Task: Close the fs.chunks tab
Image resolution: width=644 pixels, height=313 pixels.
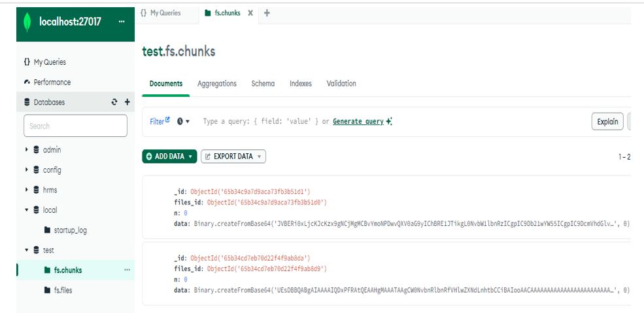Action: [x=250, y=13]
